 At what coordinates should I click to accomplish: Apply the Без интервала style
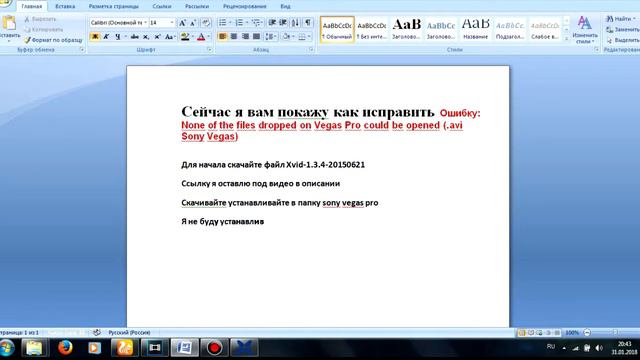tap(371, 29)
